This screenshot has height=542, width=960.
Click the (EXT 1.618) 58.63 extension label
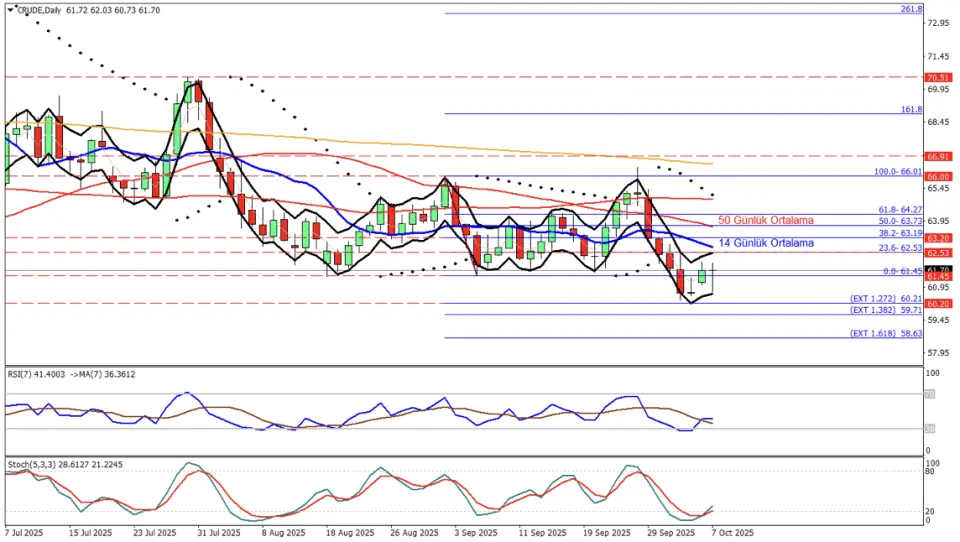[x=885, y=333]
